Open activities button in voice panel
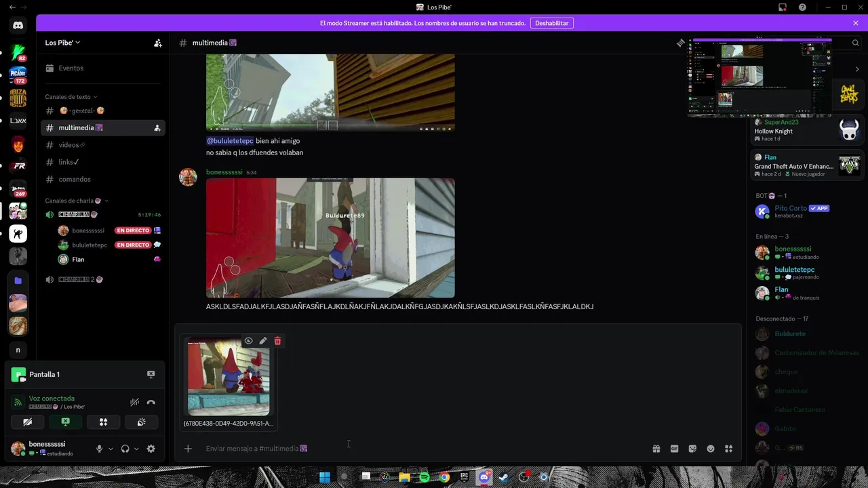868x488 pixels. pos(103,422)
